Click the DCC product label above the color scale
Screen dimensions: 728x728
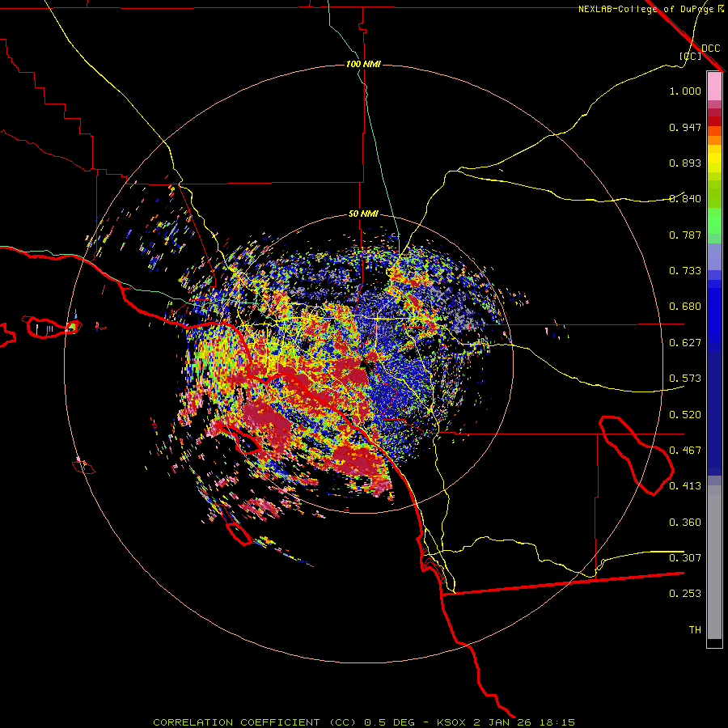click(711, 49)
